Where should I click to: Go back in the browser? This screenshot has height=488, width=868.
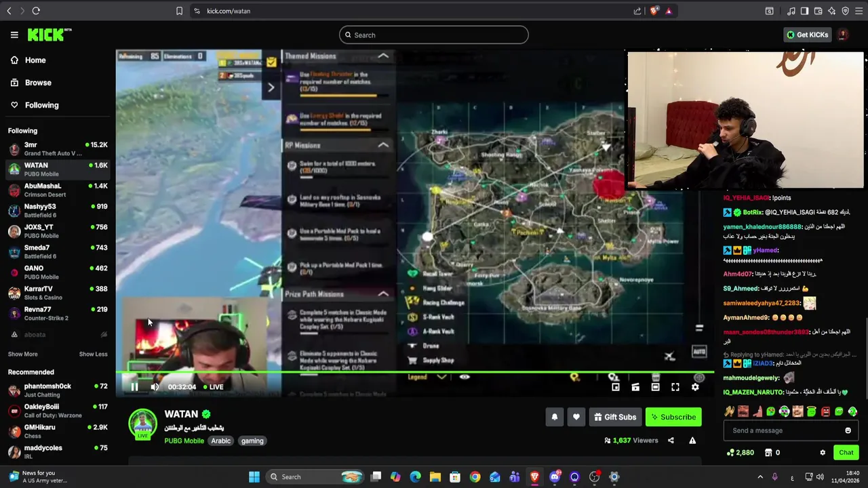pos(9,11)
